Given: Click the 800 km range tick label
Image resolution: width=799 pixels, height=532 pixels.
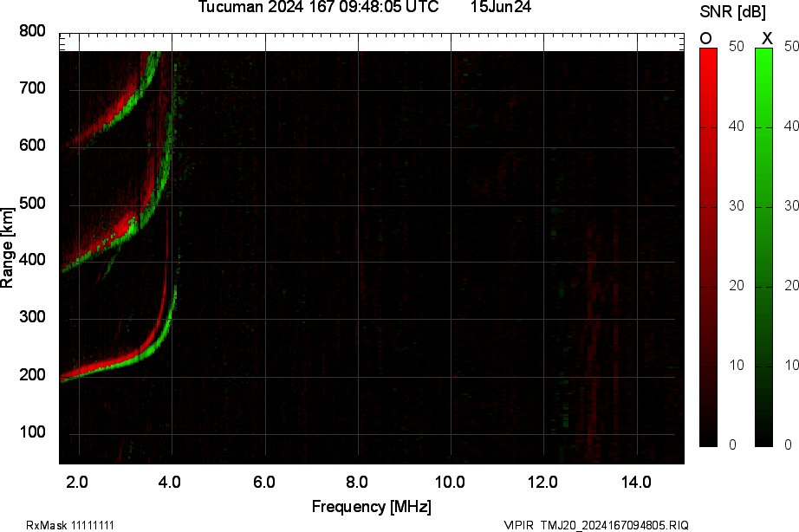Looking at the screenshot, I should [x=32, y=32].
